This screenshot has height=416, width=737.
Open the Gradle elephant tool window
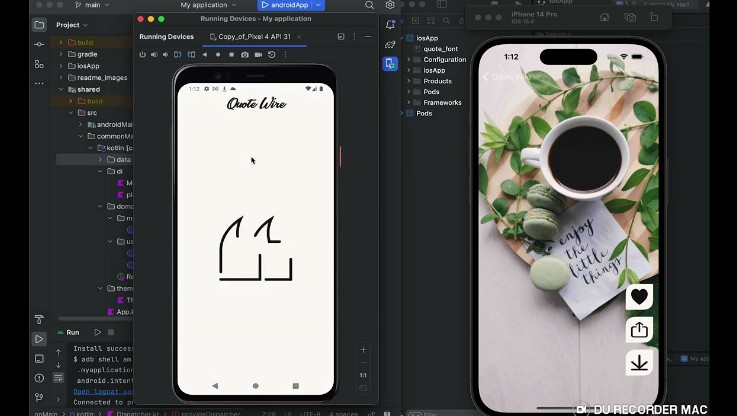[390, 45]
